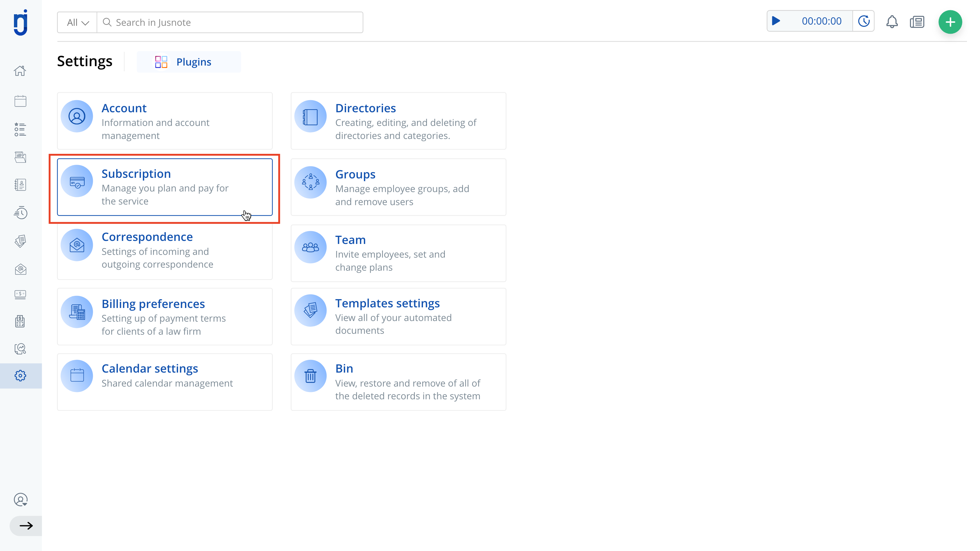The height and width of the screenshot is (551, 980).
Task: Open the Calendar from the sidebar
Action: click(20, 101)
